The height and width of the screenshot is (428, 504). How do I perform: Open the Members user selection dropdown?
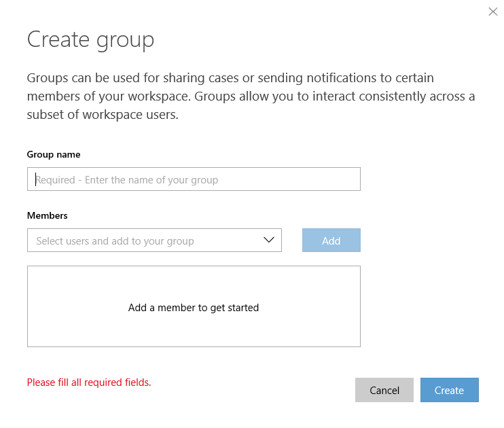pyautogui.click(x=154, y=240)
